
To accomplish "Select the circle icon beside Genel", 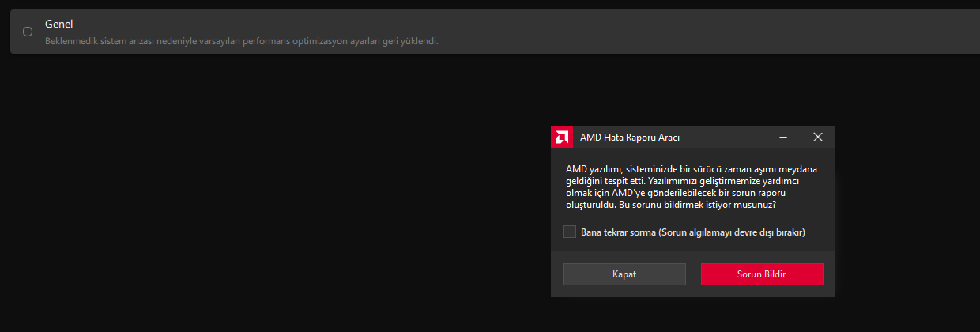I will point(28,32).
